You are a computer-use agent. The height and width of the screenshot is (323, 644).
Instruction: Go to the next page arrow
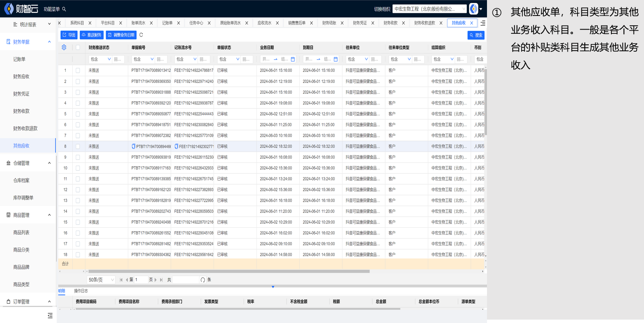coord(156,280)
